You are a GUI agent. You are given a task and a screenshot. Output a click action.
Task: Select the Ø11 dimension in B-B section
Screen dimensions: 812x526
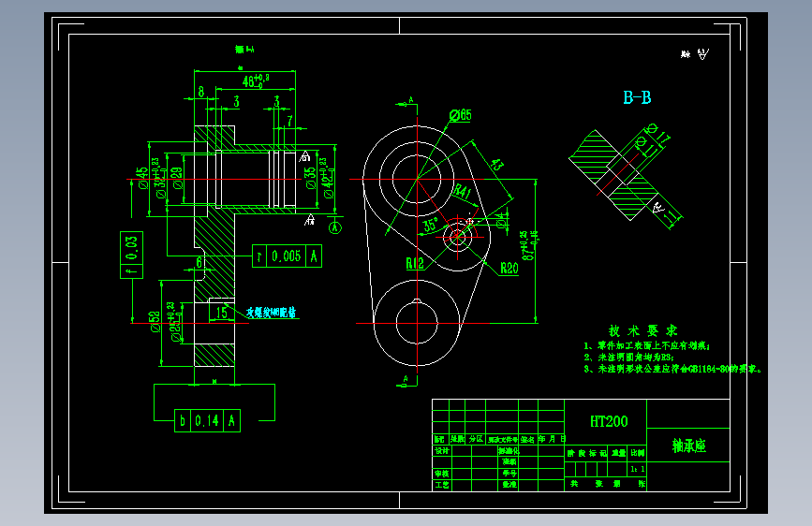648,147
